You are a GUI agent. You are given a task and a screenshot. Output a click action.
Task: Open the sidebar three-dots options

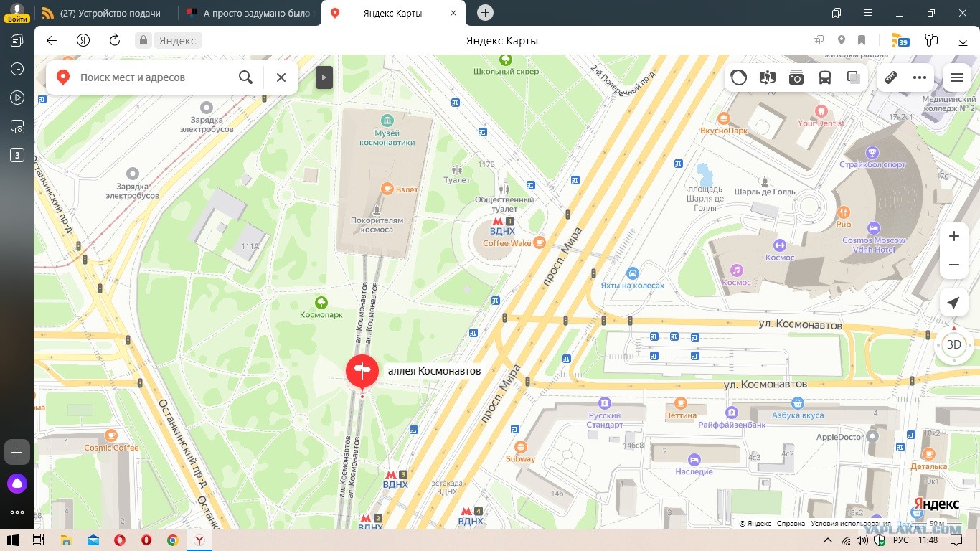click(x=17, y=512)
